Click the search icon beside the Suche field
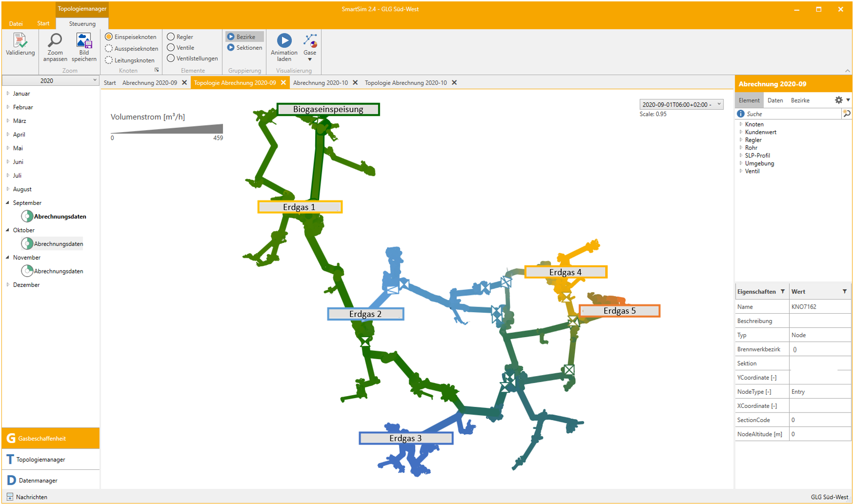The width and height of the screenshot is (853, 504). tap(846, 114)
